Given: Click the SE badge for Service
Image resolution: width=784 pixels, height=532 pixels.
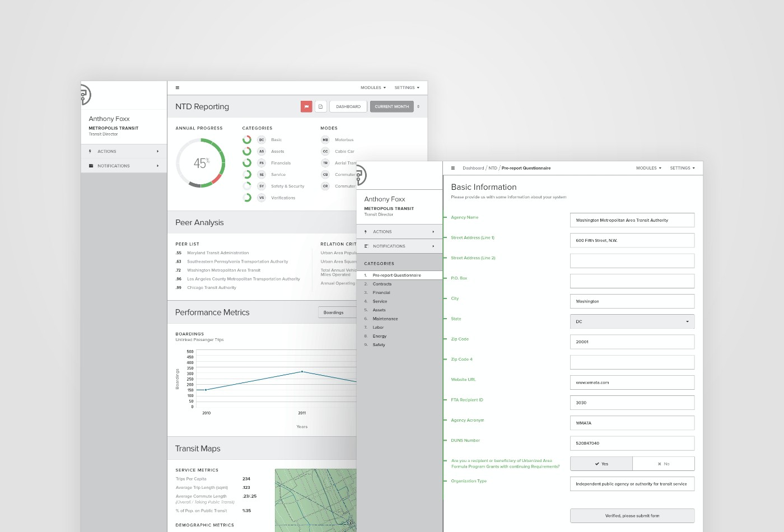Looking at the screenshot, I should pyautogui.click(x=262, y=175).
